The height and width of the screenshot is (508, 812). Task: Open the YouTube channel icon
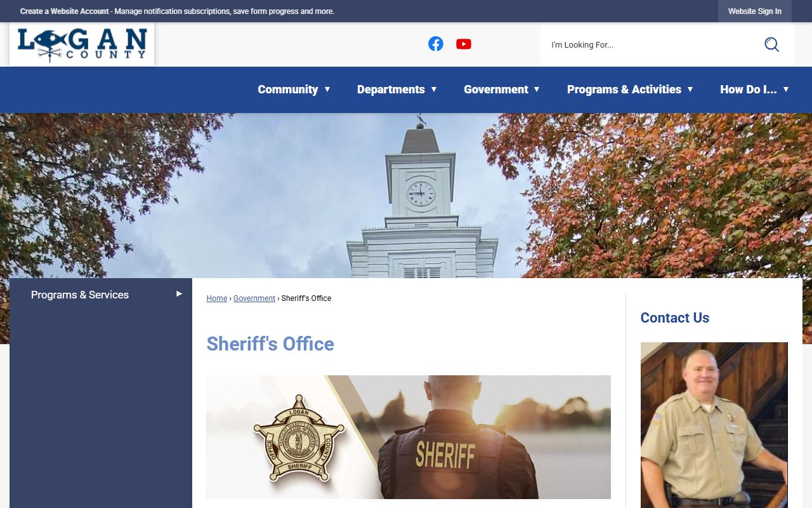[x=464, y=44]
